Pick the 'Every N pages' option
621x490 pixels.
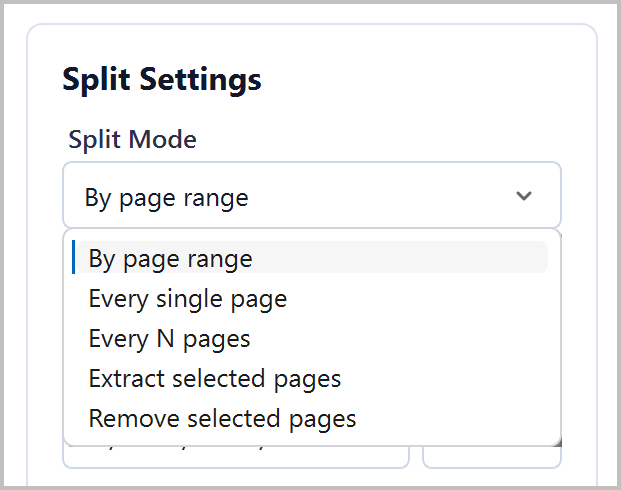[312, 339]
